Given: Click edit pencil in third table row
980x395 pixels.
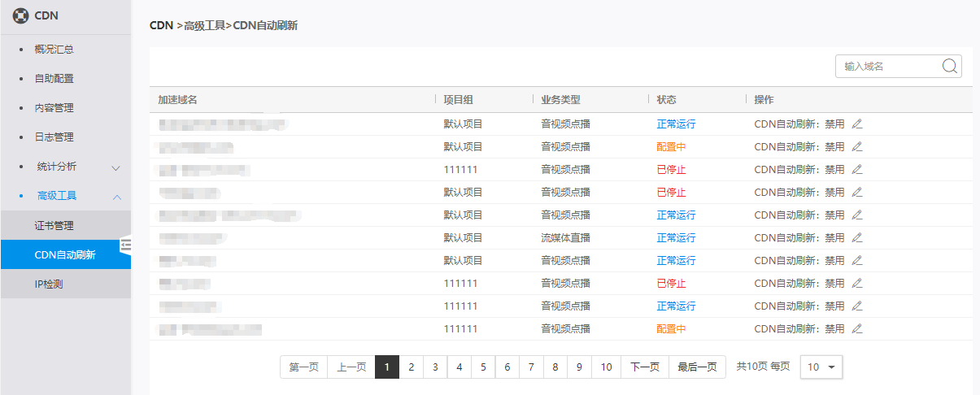Looking at the screenshot, I should tap(856, 170).
